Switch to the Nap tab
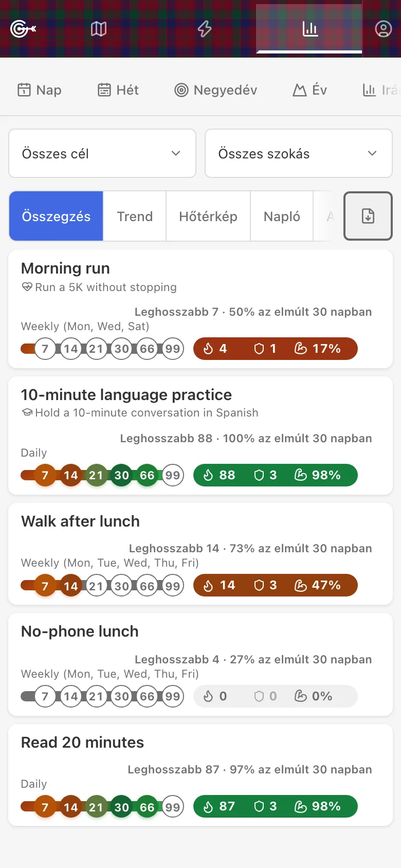The height and width of the screenshot is (868, 401). pos(40,90)
